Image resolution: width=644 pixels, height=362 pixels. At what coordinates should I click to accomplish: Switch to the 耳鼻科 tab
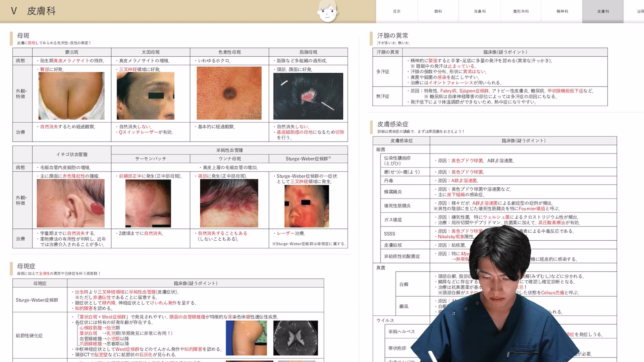[479, 11]
